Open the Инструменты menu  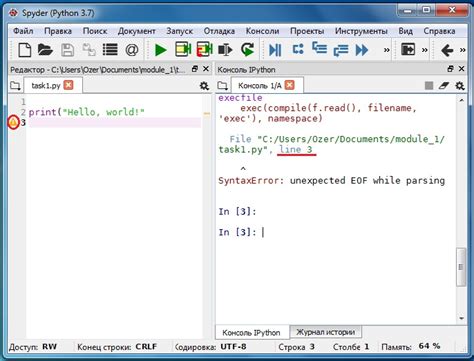361,31
